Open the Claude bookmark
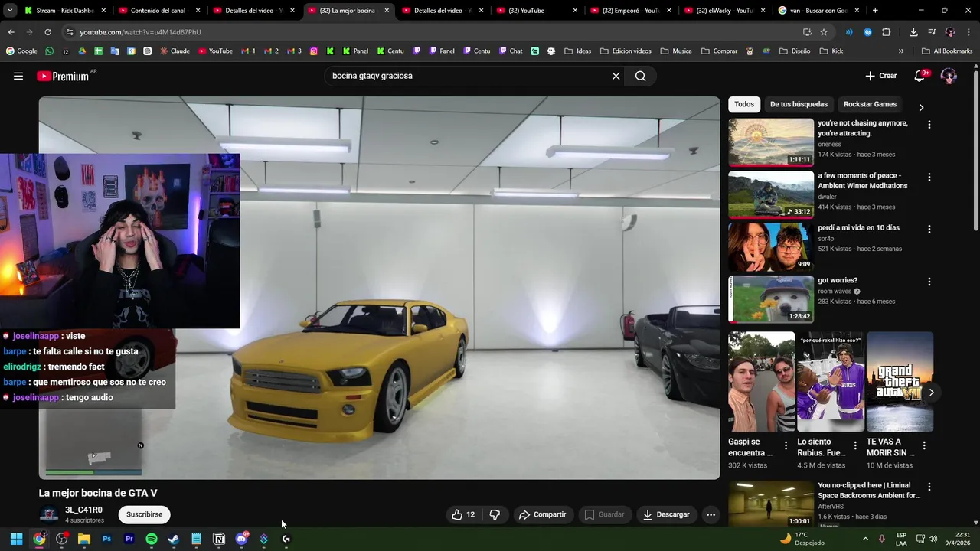This screenshot has height=551, width=980. tap(175, 51)
